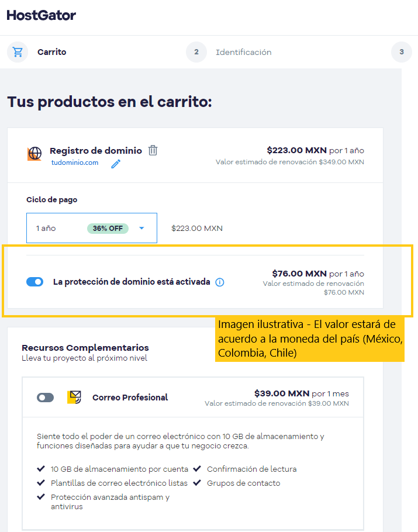Click the Recursos Complementarios heading
This screenshot has height=532, width=418.
85,348
